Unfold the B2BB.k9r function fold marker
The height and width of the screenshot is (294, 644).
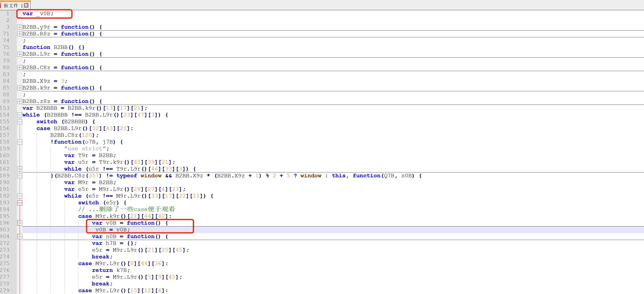coord(19,88)
